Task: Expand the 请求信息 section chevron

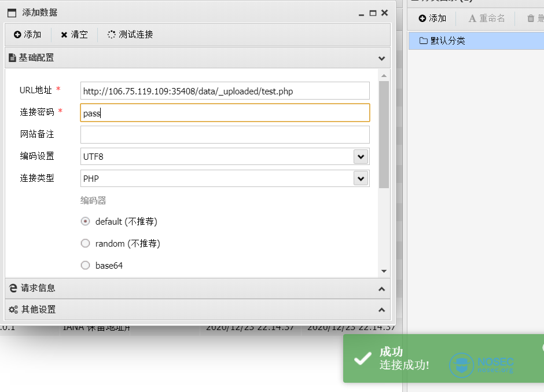Action: pyautogui.click(x=381, y=289)
